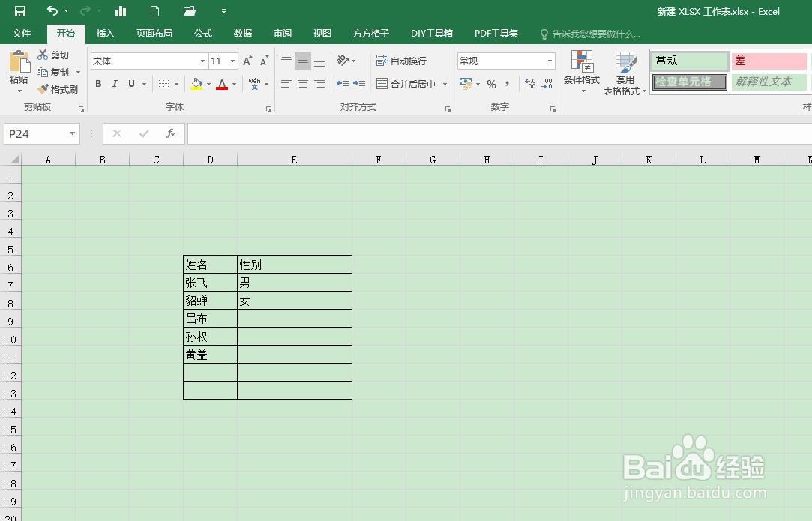This screenshot has height=521, width=812.
Task: Toggle bold formatting with the B button
Action: pos(98,84)
